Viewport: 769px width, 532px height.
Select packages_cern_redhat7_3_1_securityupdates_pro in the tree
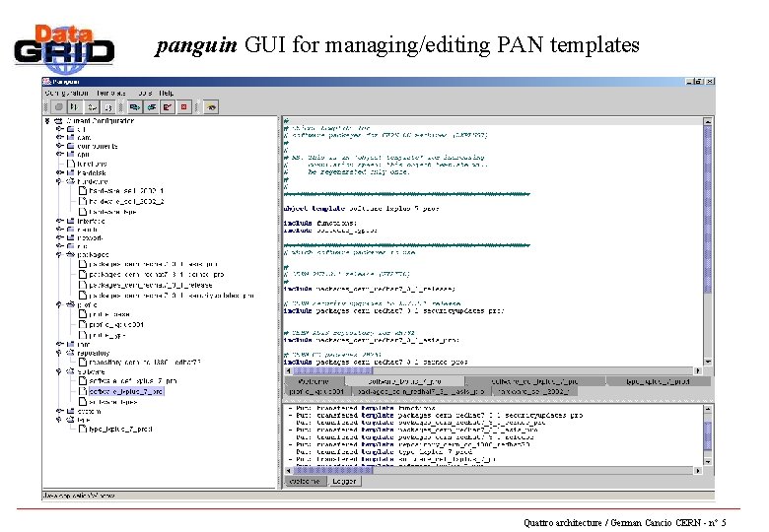tap(172, 296)
